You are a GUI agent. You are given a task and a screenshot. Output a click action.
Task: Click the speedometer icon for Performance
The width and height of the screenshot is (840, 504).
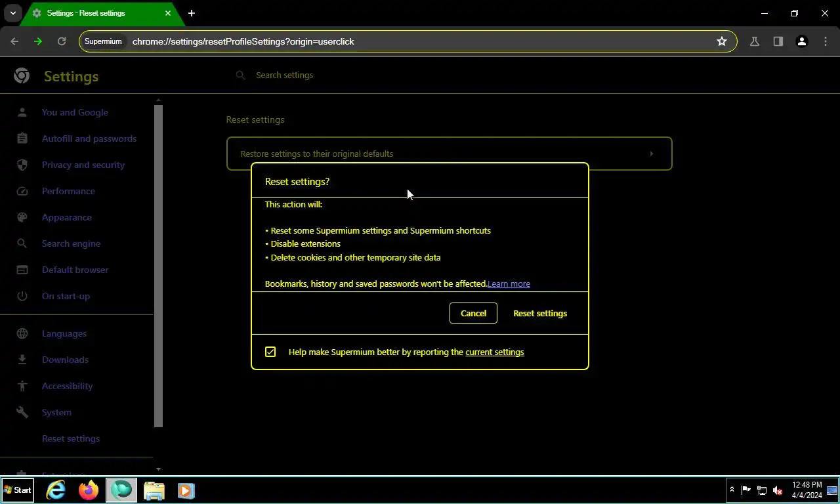[22, 191]
